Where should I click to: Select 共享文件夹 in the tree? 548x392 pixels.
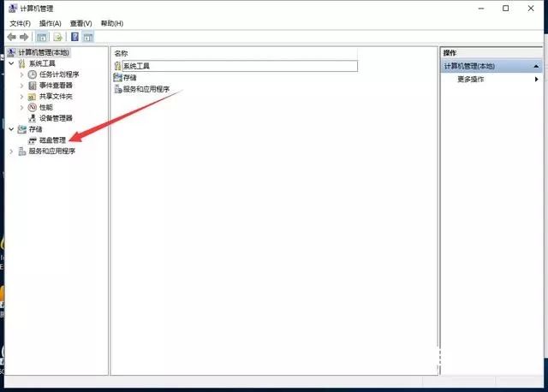pyautogui.click(x=56, y=97)
